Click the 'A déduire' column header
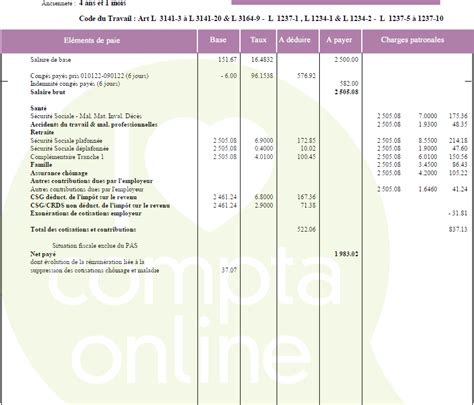The image size is (474, 405). (295, 40)
